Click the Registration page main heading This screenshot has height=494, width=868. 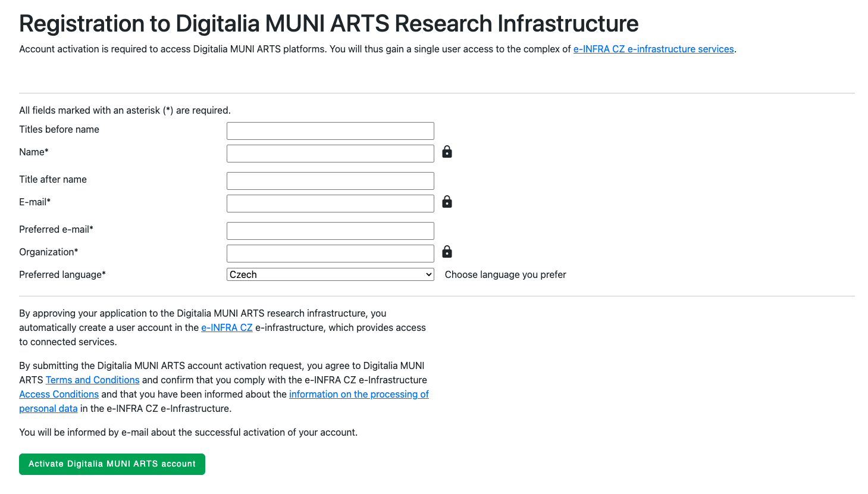tap(328, 24)
